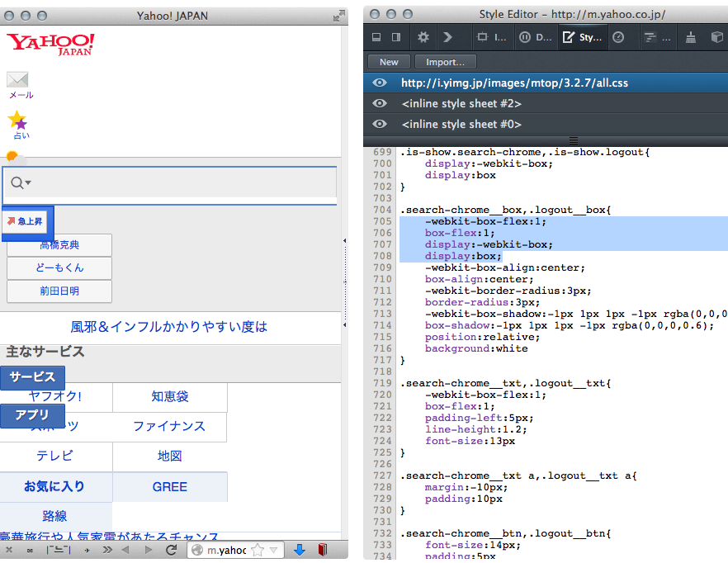Open the どーもくん trending keyword
Image resolution: width=728 pixels, height=563 pixels.
click(x=59, y=268)
